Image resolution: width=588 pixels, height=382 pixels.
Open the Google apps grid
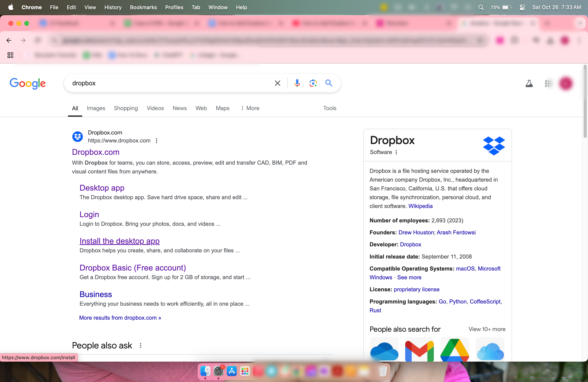pyautogui.click(x=548, y=83)
